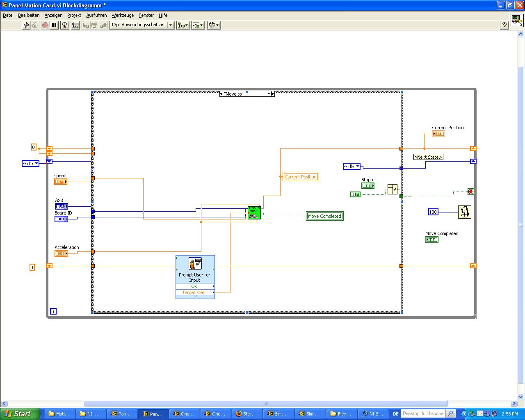This screenshot has width=525, height=420.
Task: Click the horizontal scrollbar thumb
Action: coord(266,403)
